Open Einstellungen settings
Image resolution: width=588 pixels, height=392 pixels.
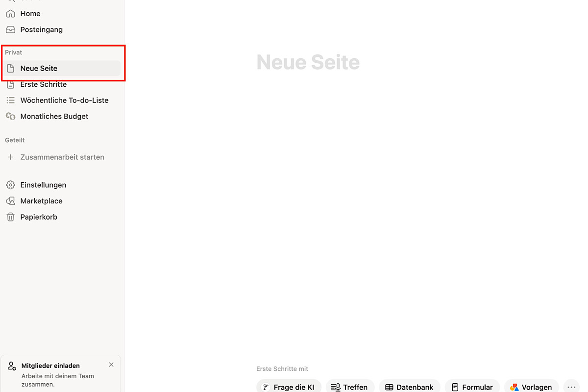(61, 185)
